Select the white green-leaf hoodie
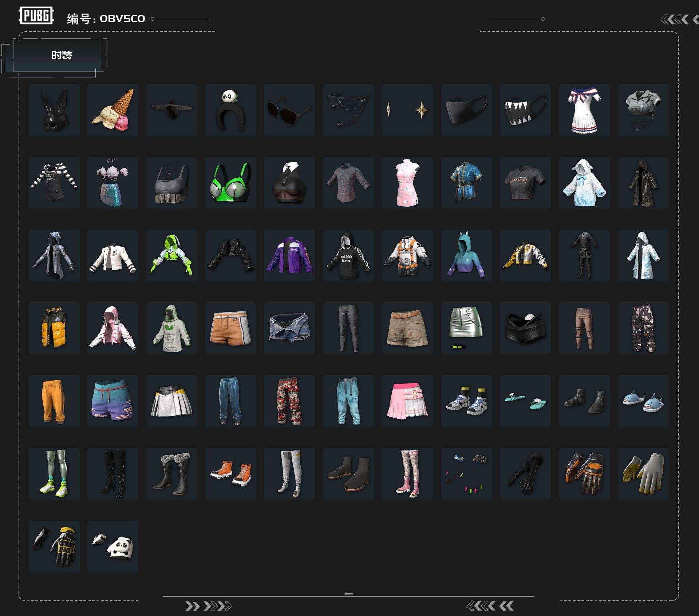The height and width of the screenshot is (616, 699). coord(171,328)
